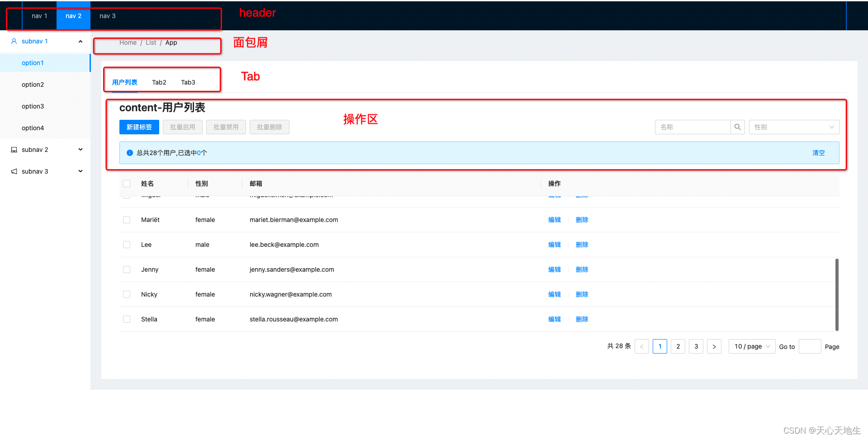Expand the subnav 3 menu
This screenshot has height=439, width=868.
tap(81, 171)
